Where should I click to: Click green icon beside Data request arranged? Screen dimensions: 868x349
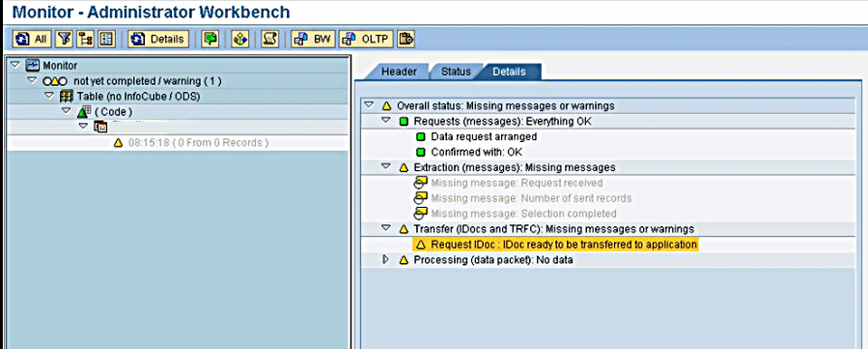[421, 136]
